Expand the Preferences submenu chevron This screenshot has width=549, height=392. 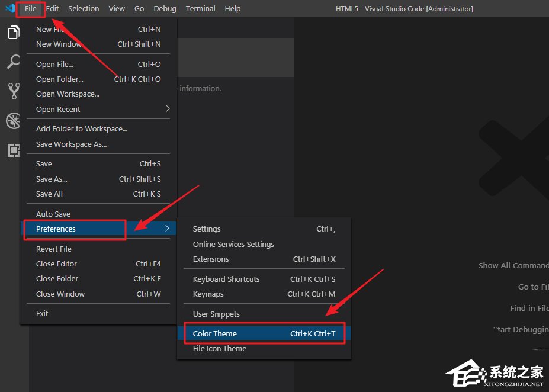point(167,228)
